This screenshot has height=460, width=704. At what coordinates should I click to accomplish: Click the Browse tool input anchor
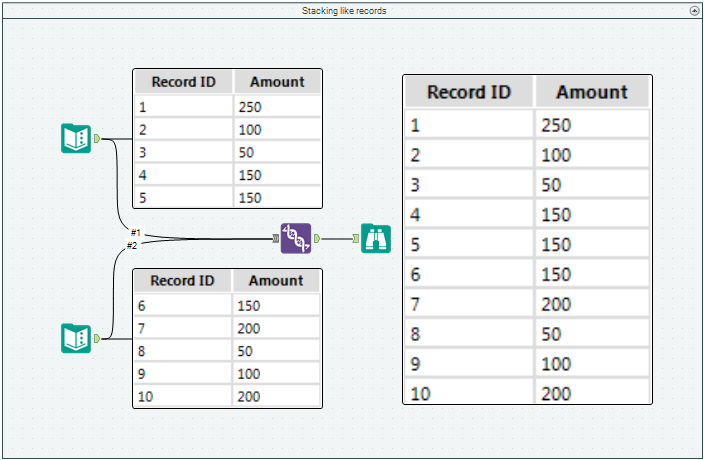pyautogui.click(x=356, y=238)
